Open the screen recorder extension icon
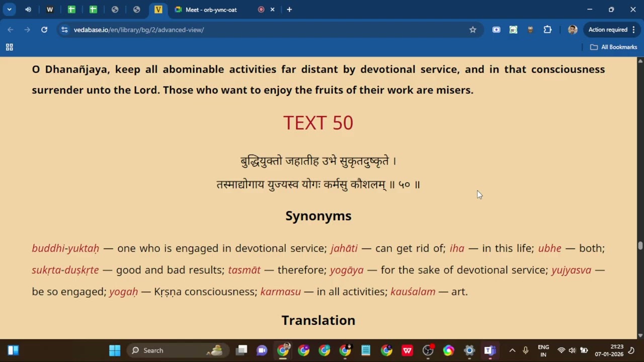 pos(496,30)
